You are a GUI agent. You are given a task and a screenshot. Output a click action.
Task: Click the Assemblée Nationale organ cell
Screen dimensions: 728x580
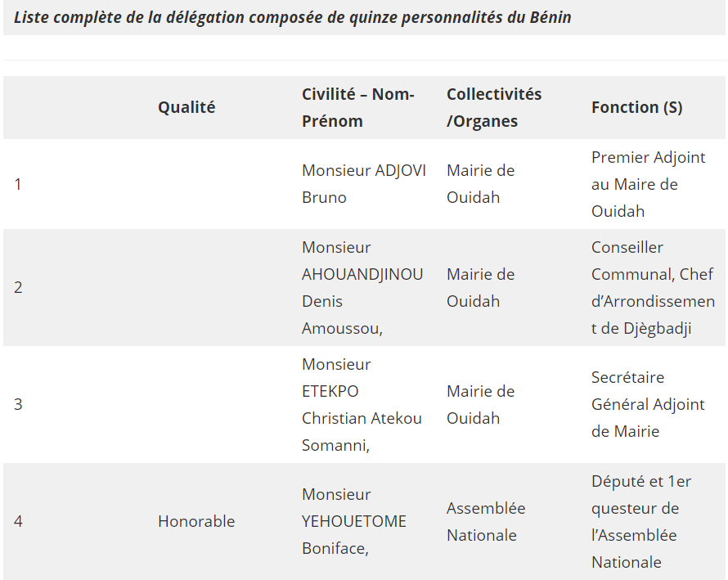point(486,521)
